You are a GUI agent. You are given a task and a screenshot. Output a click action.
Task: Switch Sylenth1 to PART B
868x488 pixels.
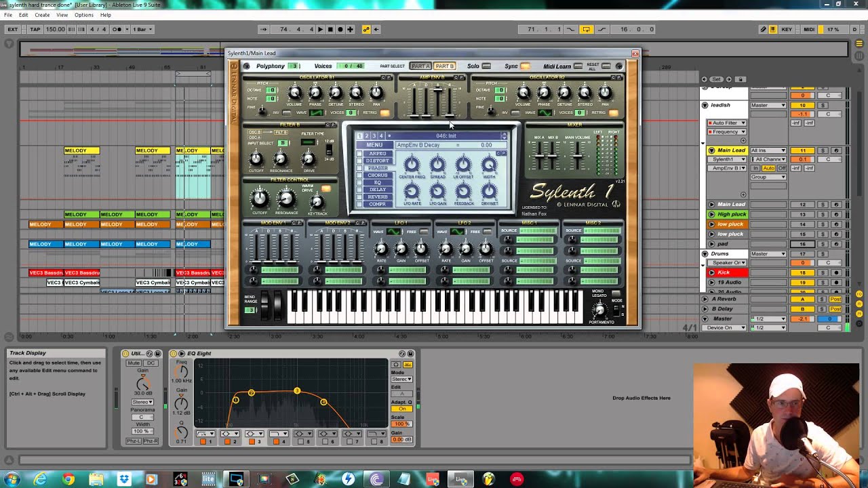click(444, 66)
